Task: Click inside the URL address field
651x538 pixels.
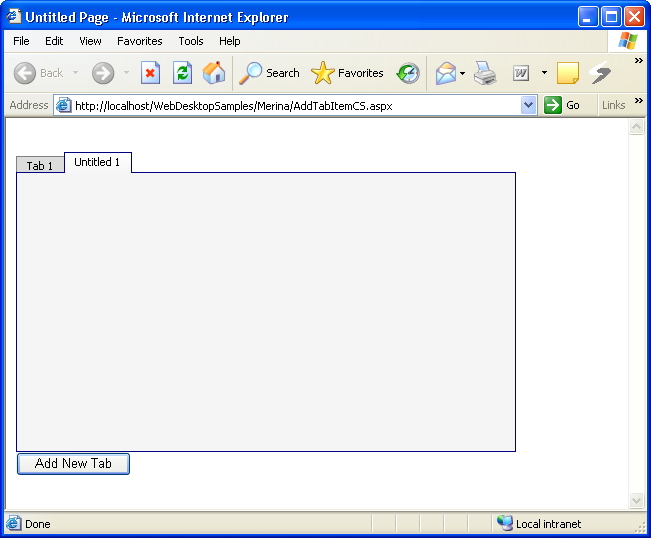Action: tap(290, 105)
